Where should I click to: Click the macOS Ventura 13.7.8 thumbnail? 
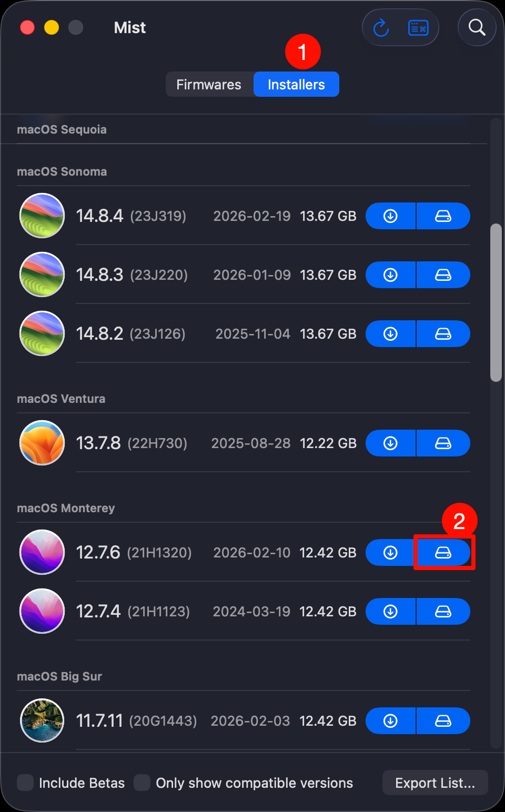point(42,443)
